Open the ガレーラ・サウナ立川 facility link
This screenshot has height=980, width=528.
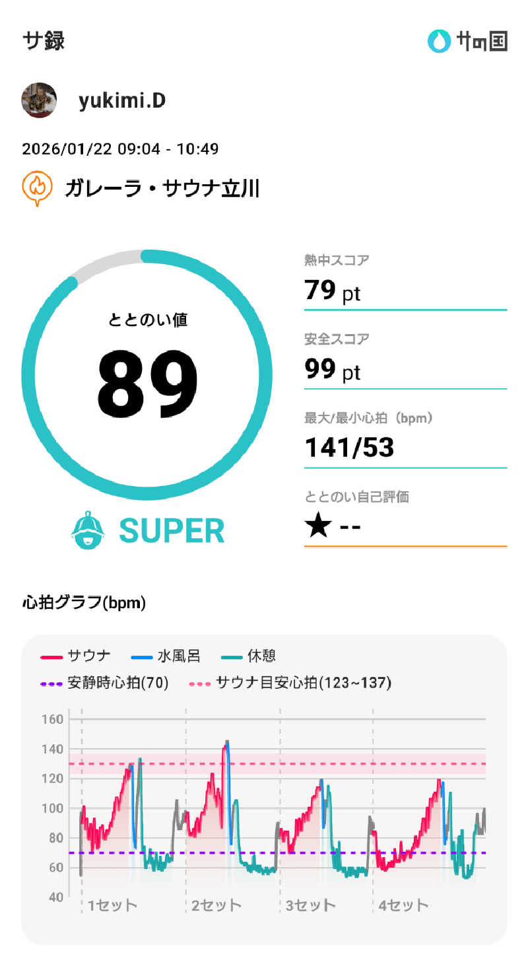coord(162,189)
